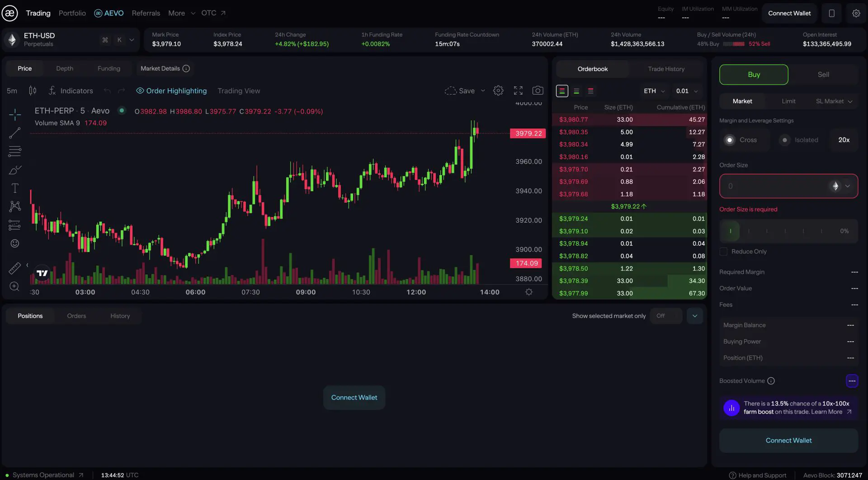The image size is (868, 480).
Task: Select the ruler measure tool
Action: (x=14, y=268)
